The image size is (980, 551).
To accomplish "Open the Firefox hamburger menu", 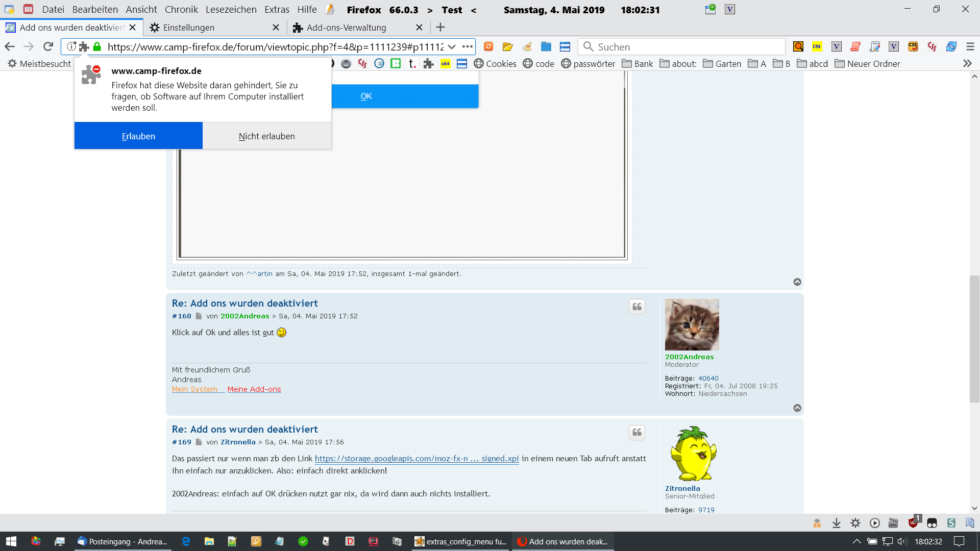I will tap(970, 47).
